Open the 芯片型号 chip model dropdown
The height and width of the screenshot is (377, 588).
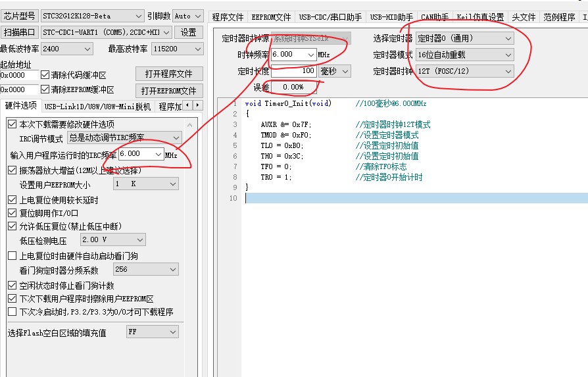point(92,16)
